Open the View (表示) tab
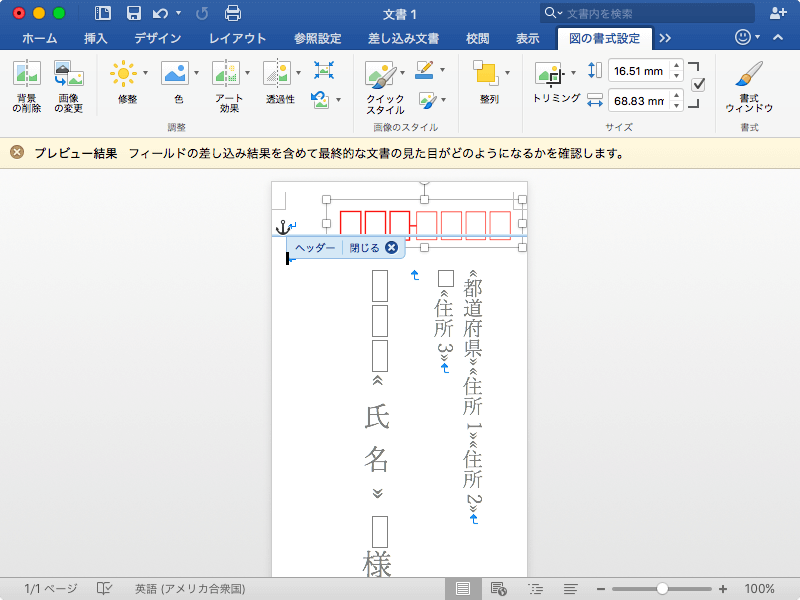 click(x=528, y=38)
